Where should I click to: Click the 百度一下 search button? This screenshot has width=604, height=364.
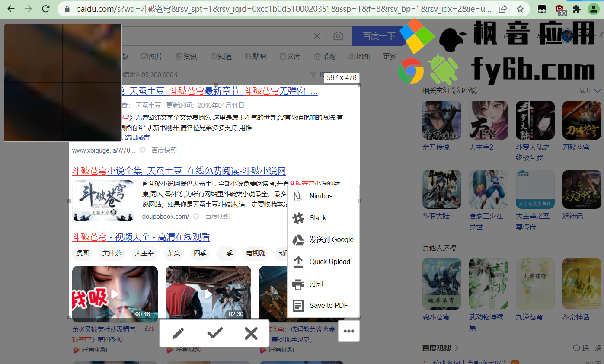click(x=379, y=36)
